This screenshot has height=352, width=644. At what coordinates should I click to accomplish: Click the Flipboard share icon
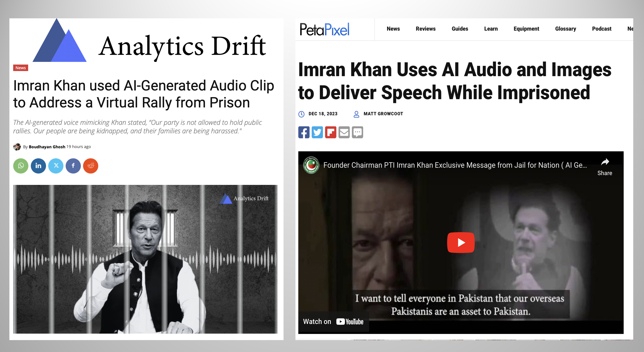330,132
